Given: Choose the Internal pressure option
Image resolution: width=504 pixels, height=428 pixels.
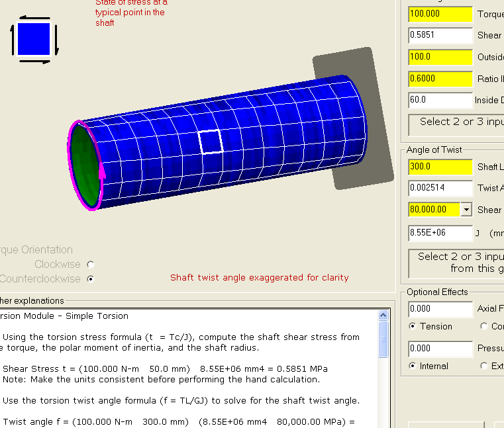Looking at the screenshot, I should 413,366.
